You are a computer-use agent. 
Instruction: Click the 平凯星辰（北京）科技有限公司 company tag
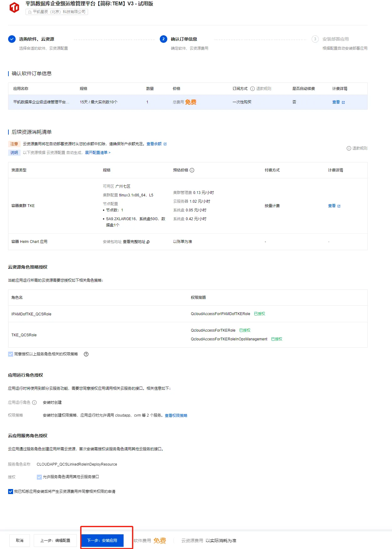point(57,12)
